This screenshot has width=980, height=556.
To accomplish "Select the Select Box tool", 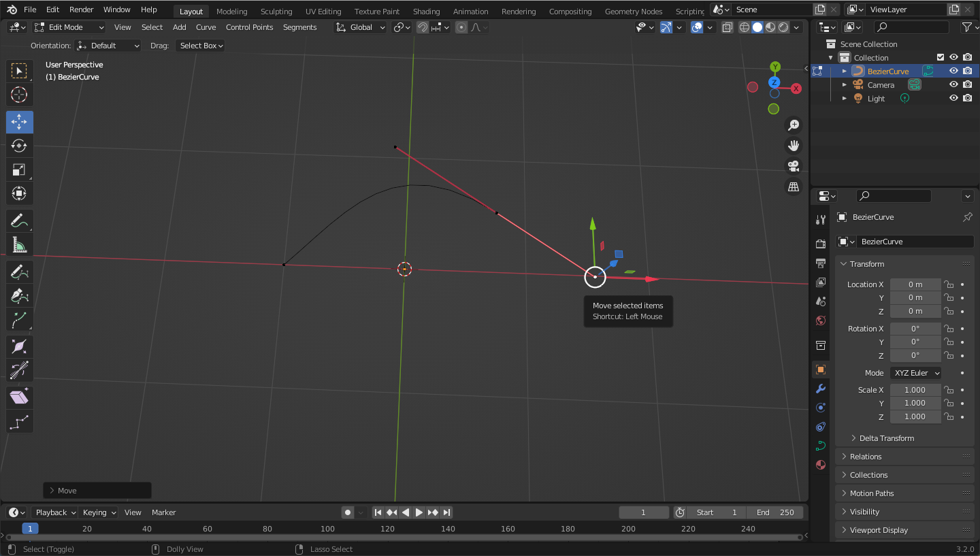I will tap(19, 71).
